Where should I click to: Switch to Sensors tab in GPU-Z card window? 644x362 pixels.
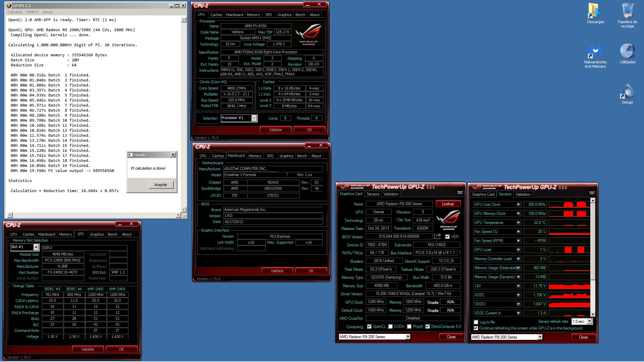373,194
